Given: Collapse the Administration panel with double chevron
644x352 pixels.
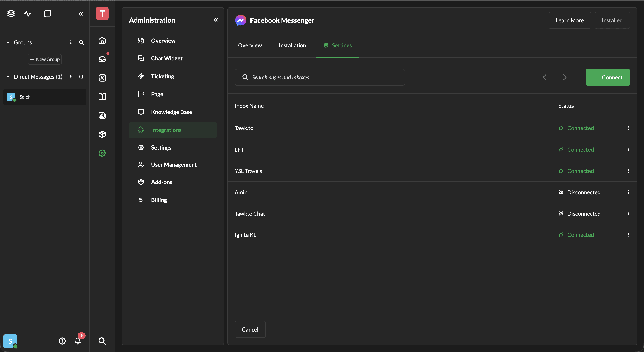Looking at the screenshot, I should tap(216, 20).
